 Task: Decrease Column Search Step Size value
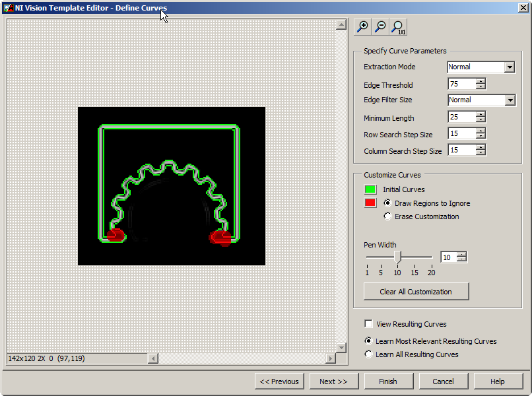[x=481, y=152]
